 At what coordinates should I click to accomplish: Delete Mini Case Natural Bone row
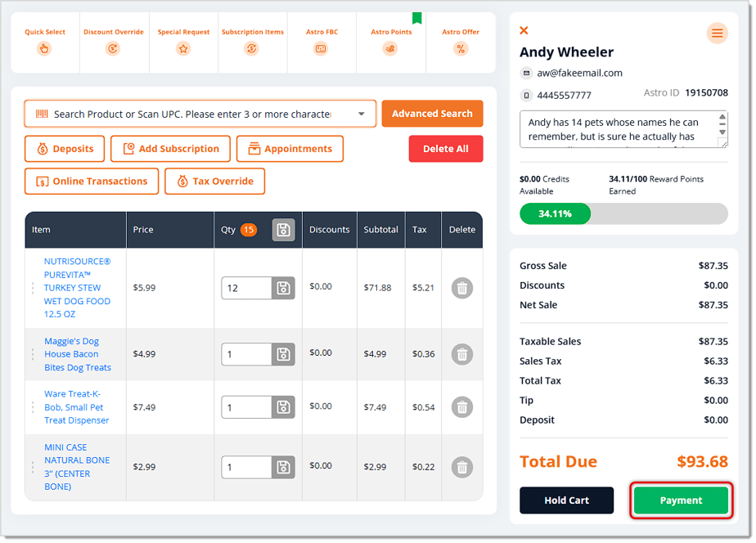(462, 467)
